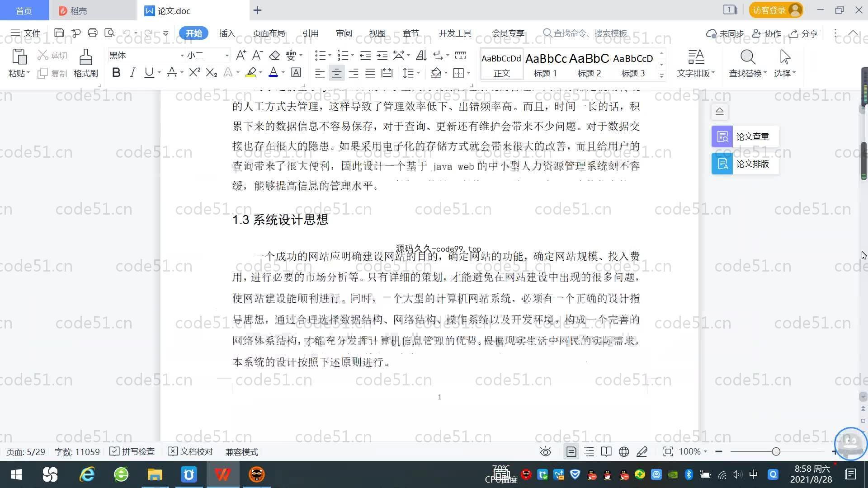The image size is (868, 488).
Task: Click the Paste (粘贴) clipboard icon
Action: point(19,57)
